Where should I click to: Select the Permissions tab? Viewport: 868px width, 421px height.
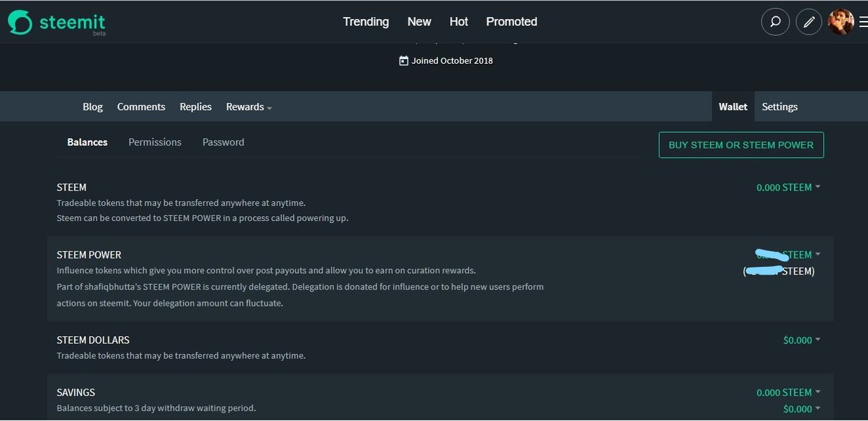tap(155, 142)
